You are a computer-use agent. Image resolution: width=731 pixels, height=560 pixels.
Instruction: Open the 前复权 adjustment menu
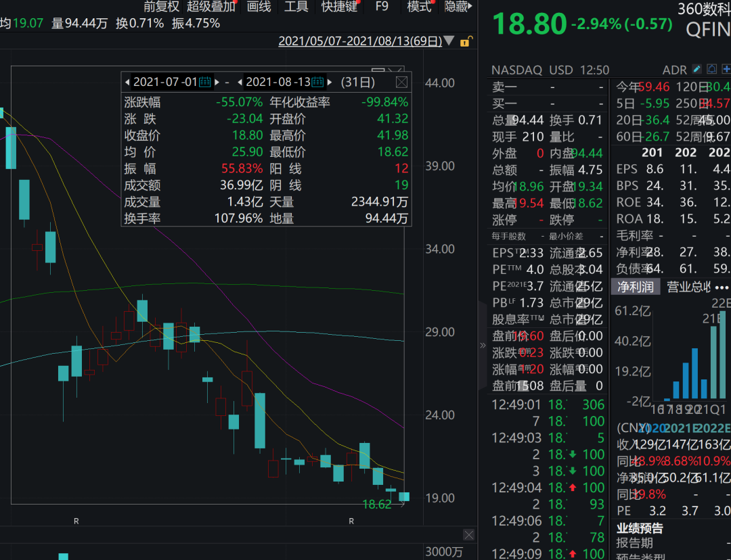[161, 7]
